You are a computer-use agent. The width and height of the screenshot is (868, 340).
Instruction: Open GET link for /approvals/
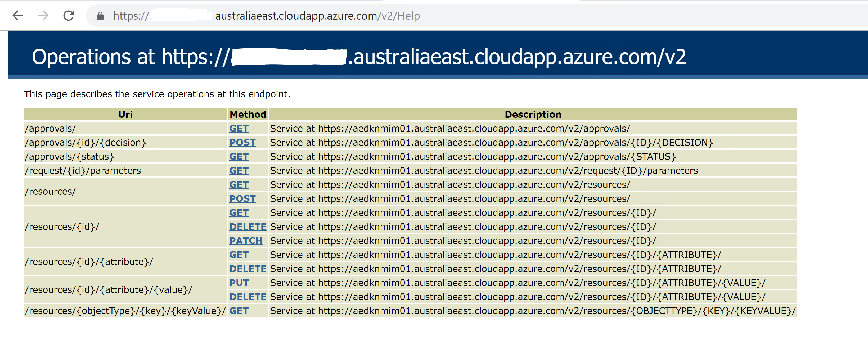[x=239, y=129]
